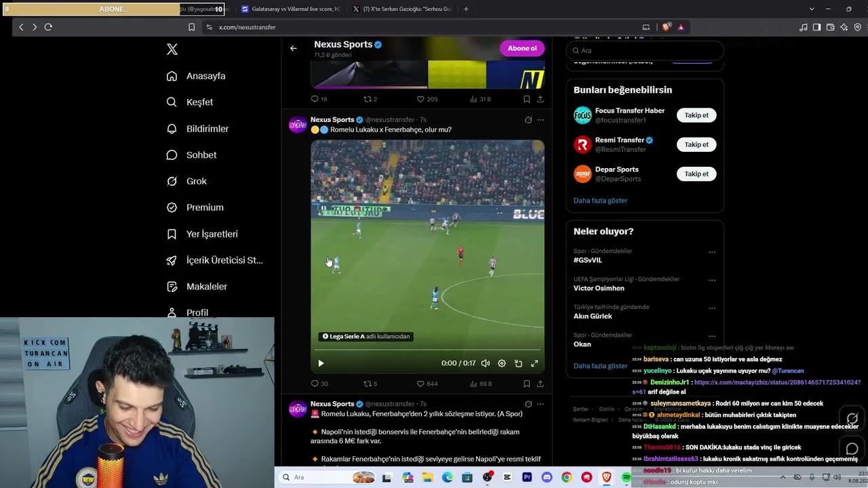Bookmark the top post with 31 B views
868x488 pixels.
(526, 99)
